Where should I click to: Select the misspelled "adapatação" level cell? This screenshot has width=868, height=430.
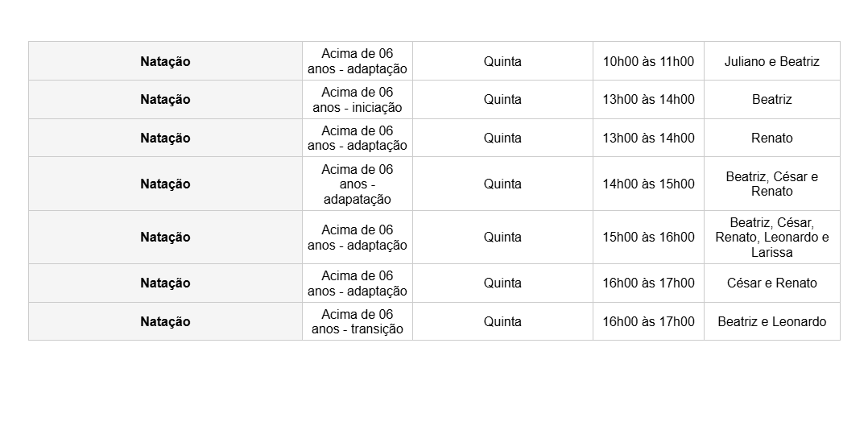pyautogui.click(x=357, y=184)
